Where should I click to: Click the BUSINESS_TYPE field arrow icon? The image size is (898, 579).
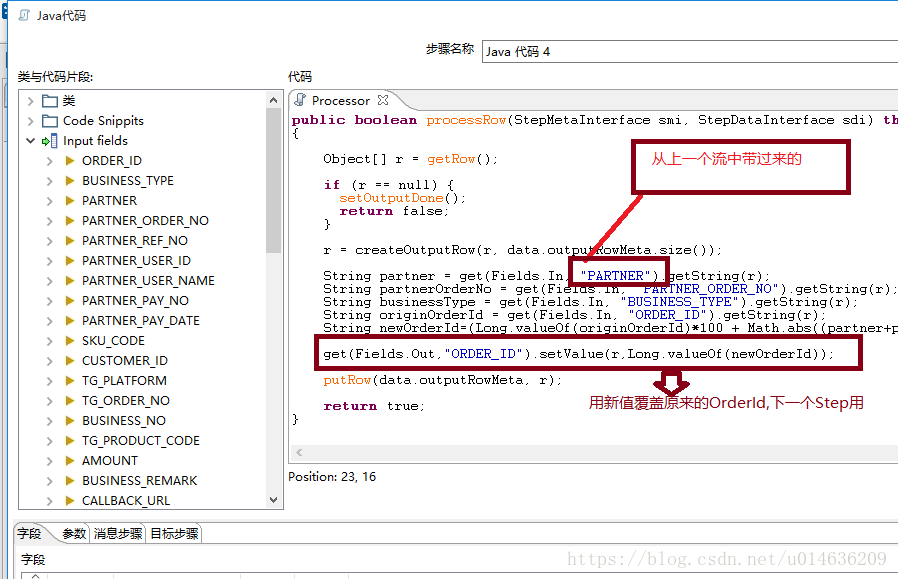click(x=70, y=181)
